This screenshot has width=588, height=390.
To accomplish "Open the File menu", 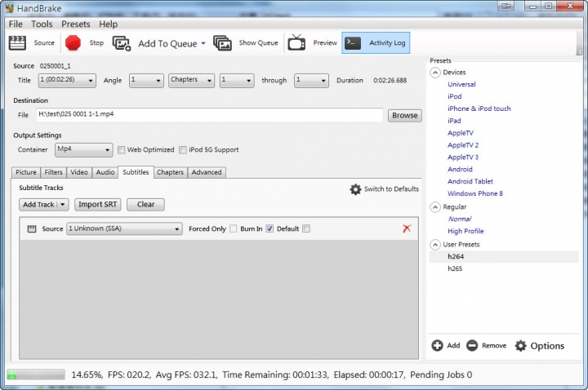I will 16,24.
